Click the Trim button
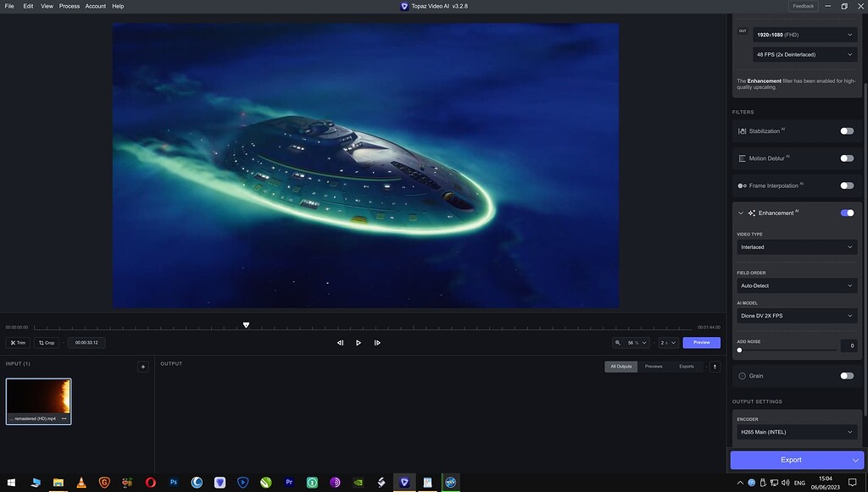The height and width of the screenshot is (492, 868). click(x=18, y=343)
